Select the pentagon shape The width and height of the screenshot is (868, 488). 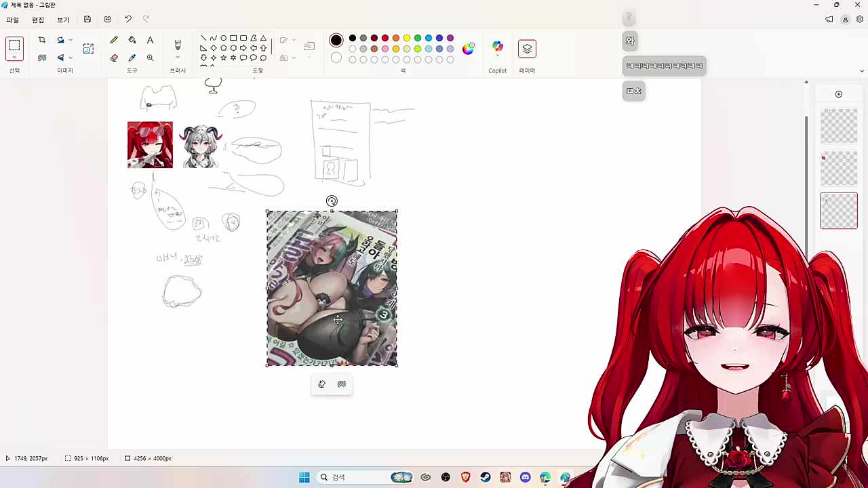click(x=223, y=48)
